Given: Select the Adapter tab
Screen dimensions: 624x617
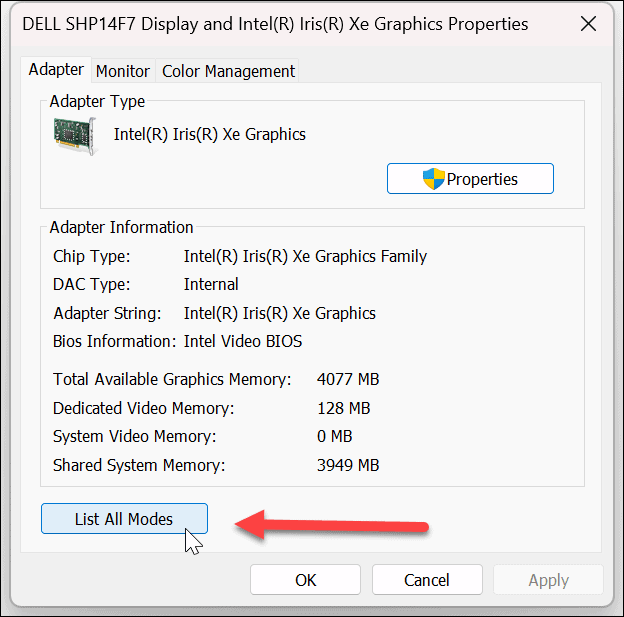Looking at the screenshot, I should tap(56, 70).
